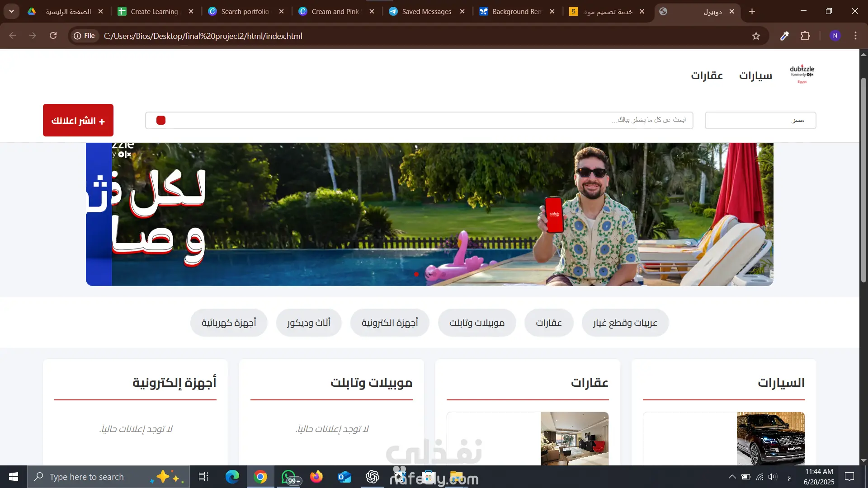The width and height of the screenshot is (868, 488).
Task: Click the red carousel indicator dot on banner
Action: (416, 274)
